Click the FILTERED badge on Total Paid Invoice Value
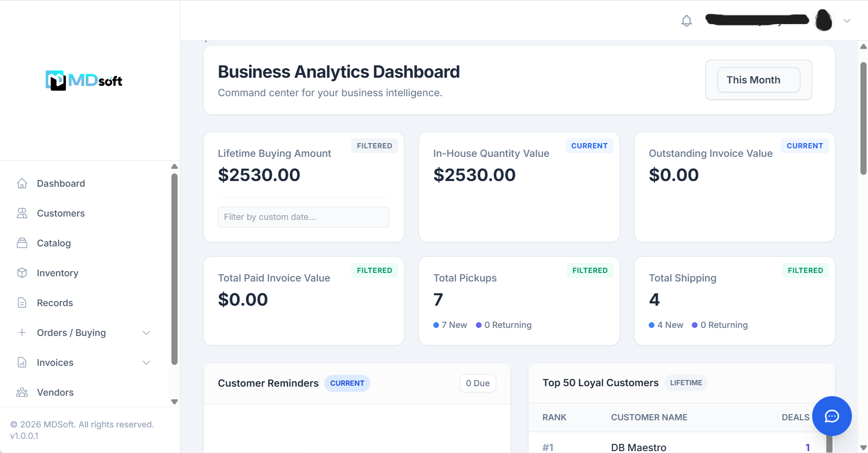The height and width of the screenshot is (453, 868). pos(375,271)
